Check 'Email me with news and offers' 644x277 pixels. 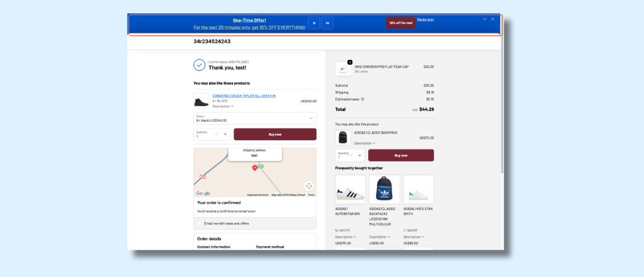click(200, 223)
